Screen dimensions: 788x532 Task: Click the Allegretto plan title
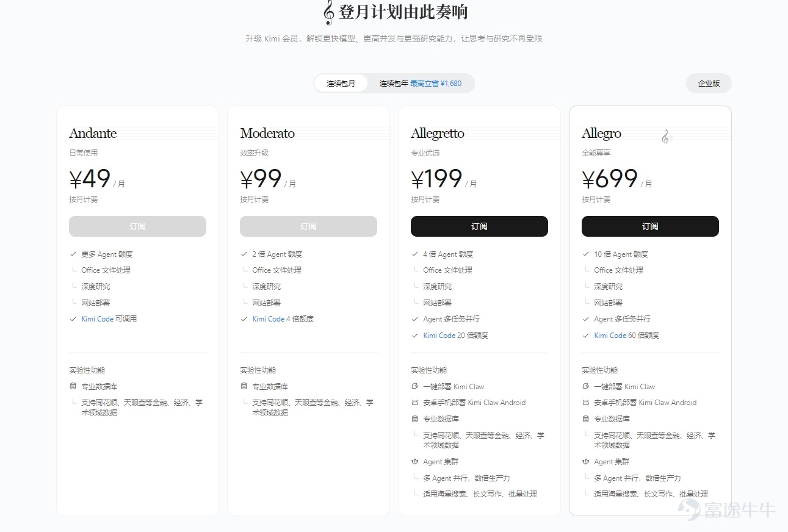[x=438, y=133]
